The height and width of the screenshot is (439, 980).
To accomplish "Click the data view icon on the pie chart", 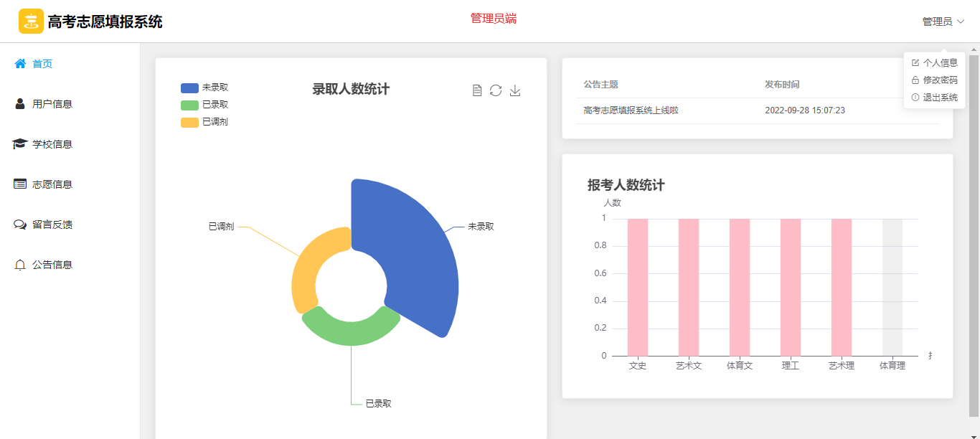I will tap(477, 90).
